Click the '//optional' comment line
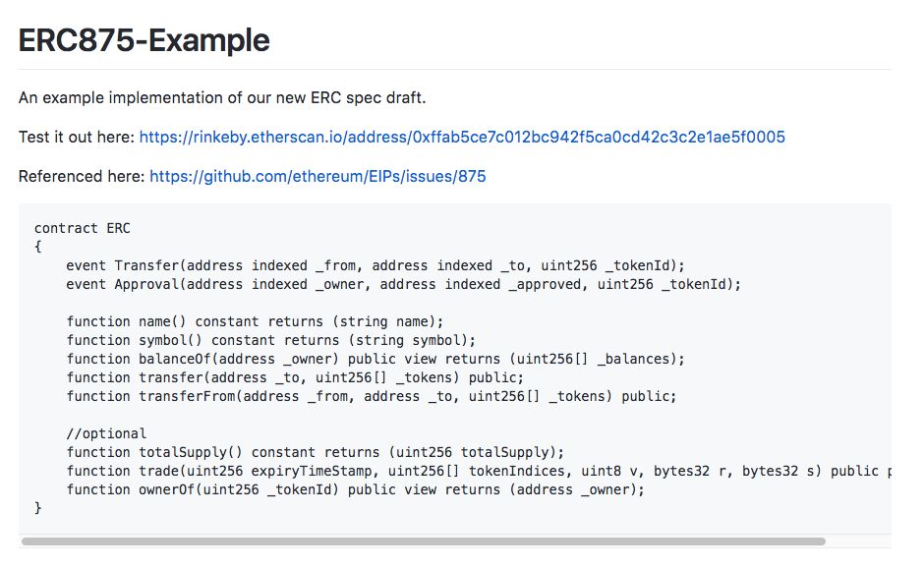The height and width of the screenshot is (570, 924). [x=106, y=433]
